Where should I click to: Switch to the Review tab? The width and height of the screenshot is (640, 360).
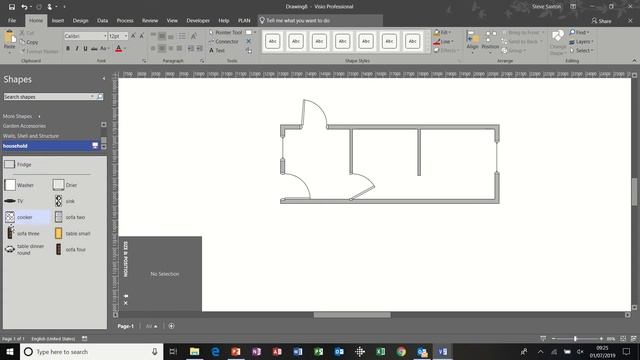coord(150,20)
